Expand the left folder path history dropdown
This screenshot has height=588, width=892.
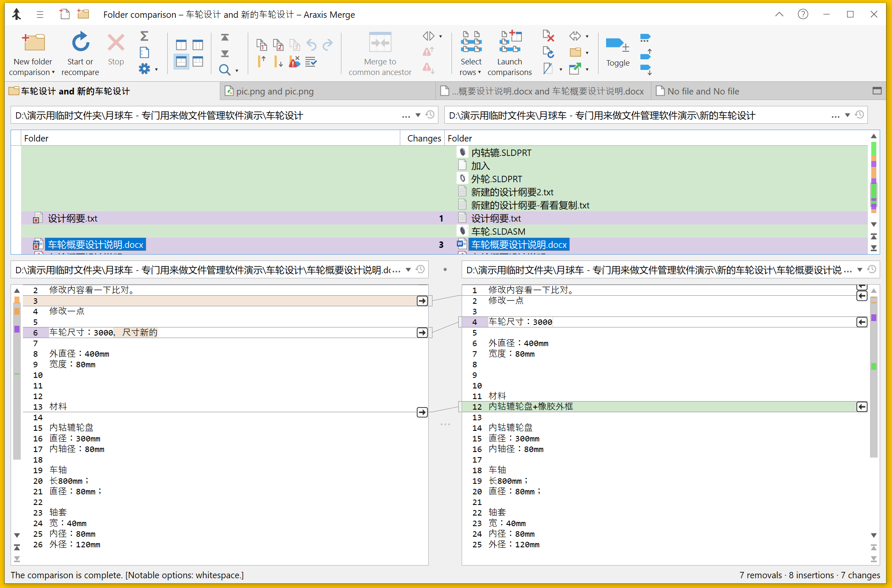[418, 115]
